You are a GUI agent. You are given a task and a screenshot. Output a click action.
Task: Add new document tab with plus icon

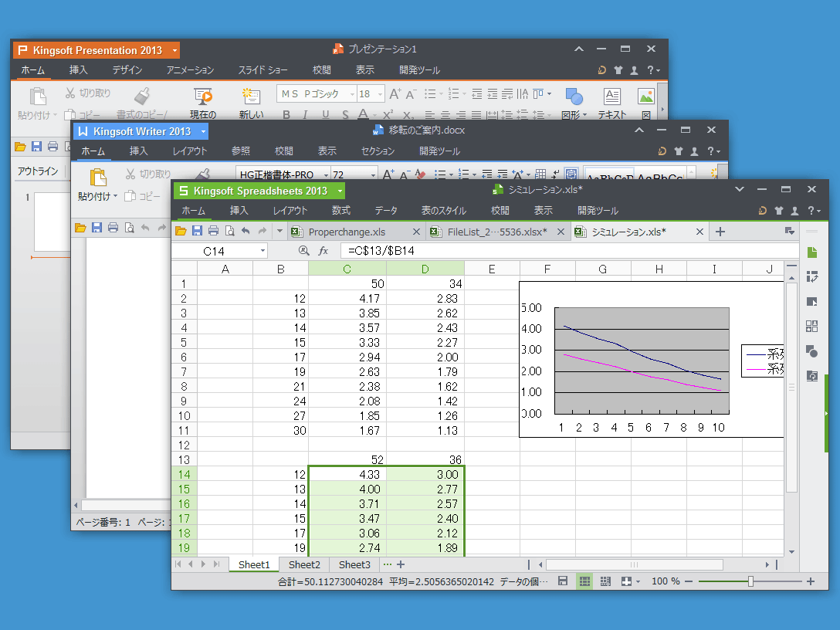[x=720, y=232]
